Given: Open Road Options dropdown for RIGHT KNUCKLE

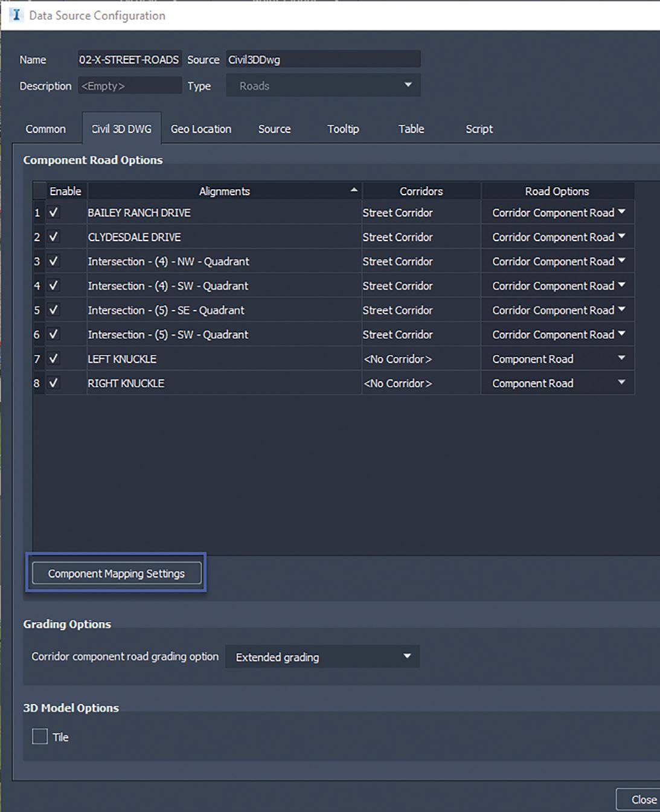Looking at the screenshot, I should [558, 383].
